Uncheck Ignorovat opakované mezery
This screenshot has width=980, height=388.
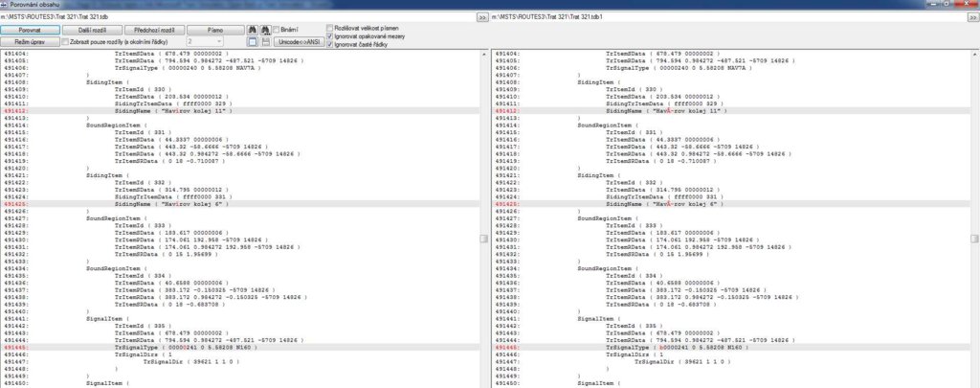coord(330,37)
